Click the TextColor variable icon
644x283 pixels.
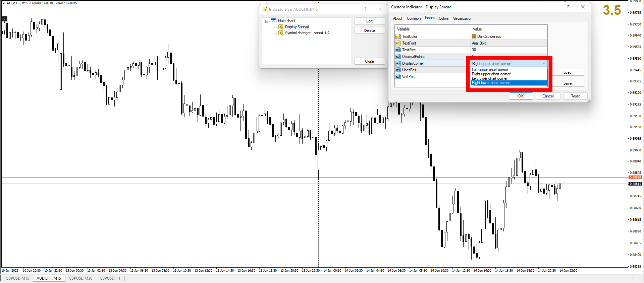point(398,37)
